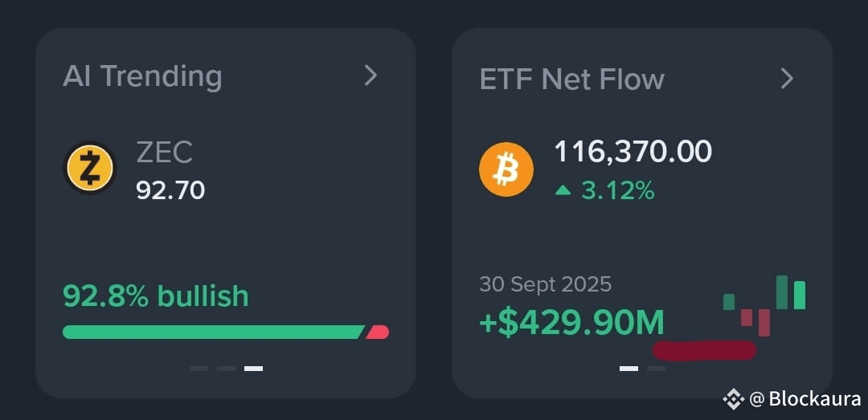Screen dimensions: 868x420
Task: Click the green up-triangle beside 3.12%
Action: click(x=563, y=191)
